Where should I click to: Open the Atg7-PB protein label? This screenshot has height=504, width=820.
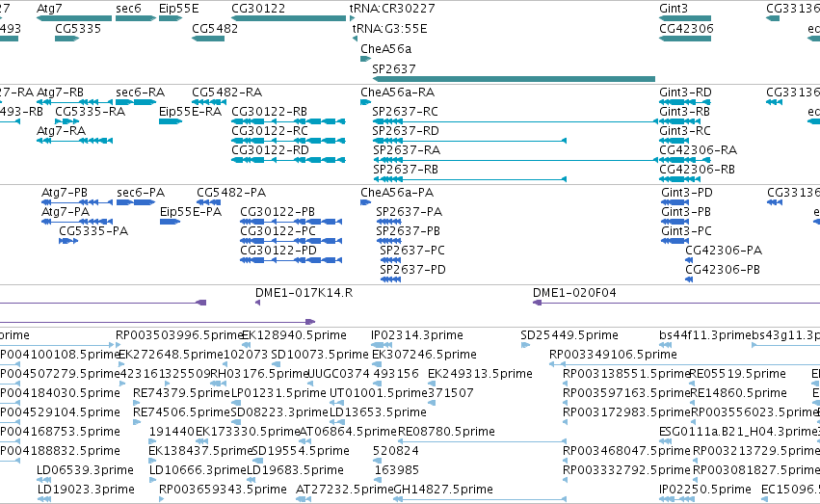tap(65, 193)
